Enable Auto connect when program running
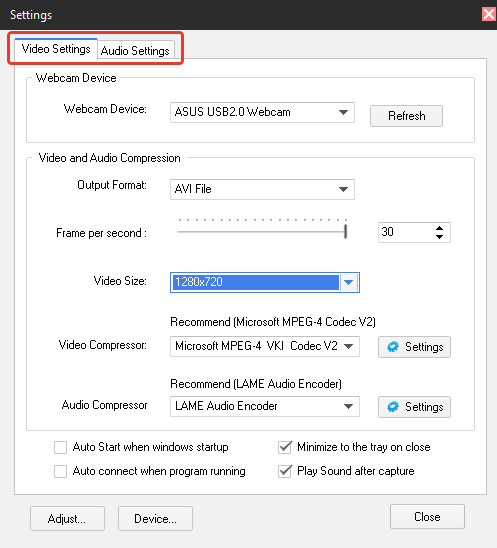The image size is (497, 548). 60,471
